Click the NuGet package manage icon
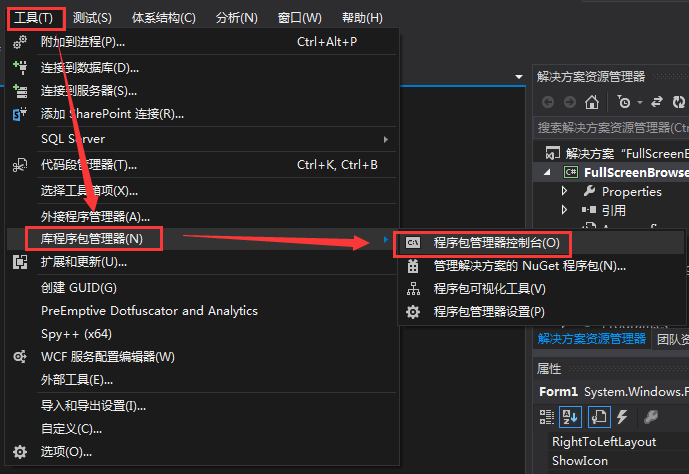 413,266
